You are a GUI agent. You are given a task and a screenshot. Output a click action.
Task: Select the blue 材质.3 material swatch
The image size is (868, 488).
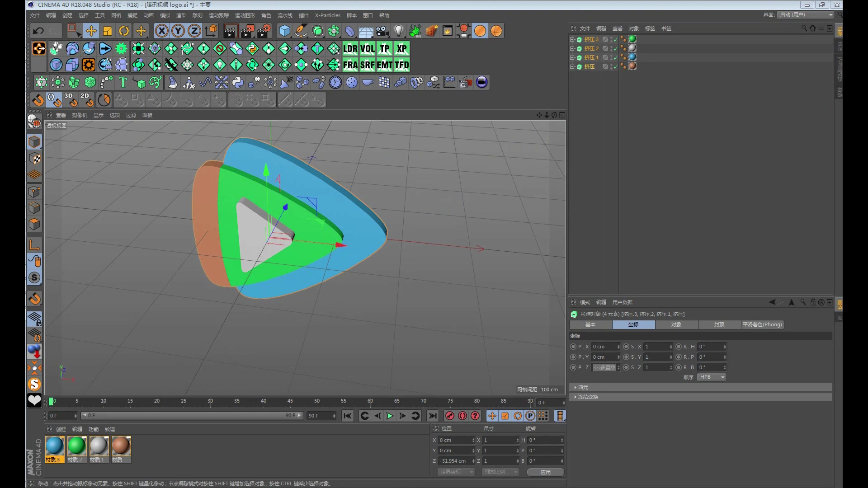[x=55, y=446]
